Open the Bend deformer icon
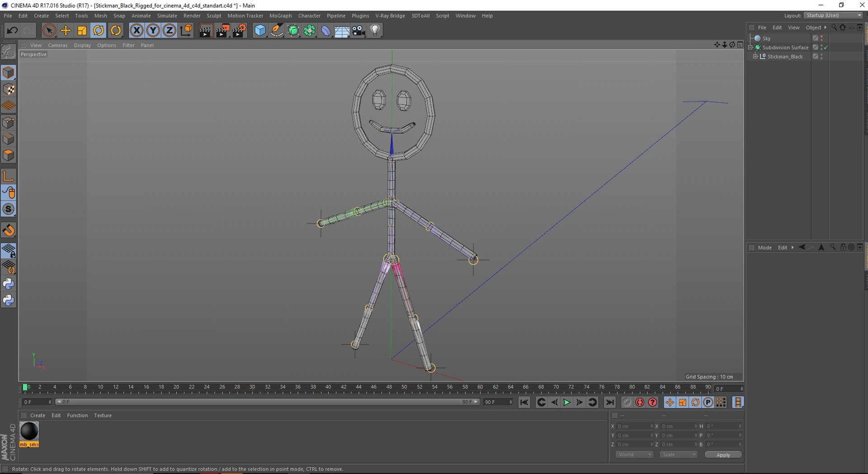Image resolution: width=868 pixels, height=474 pixels. (x=326, y=31)
